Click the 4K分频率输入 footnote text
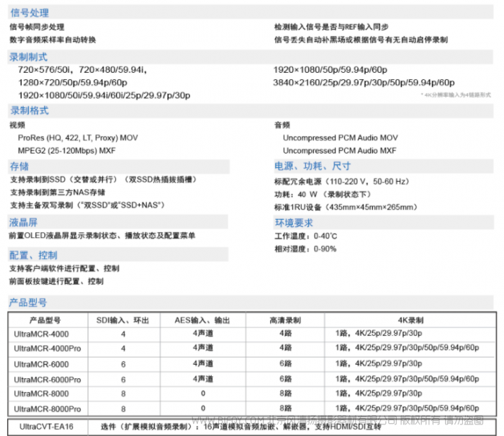The image size is (504, 436). (x=456, y=94)
